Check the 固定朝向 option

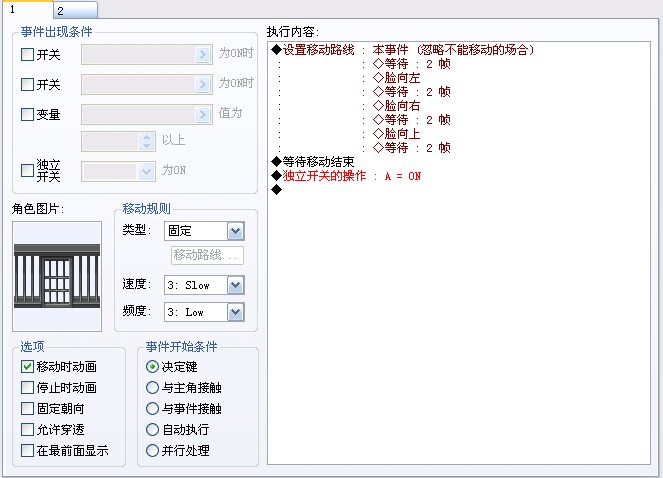tap(27, 409)
